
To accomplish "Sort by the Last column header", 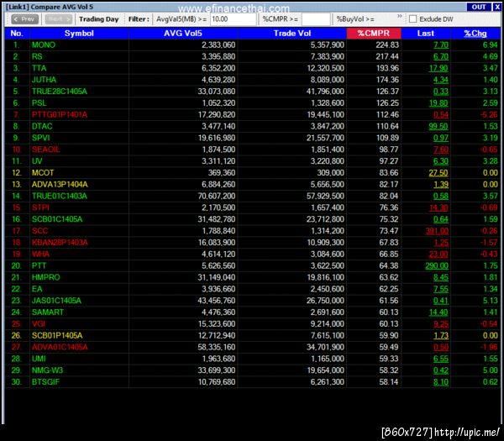I will [426, 34].
